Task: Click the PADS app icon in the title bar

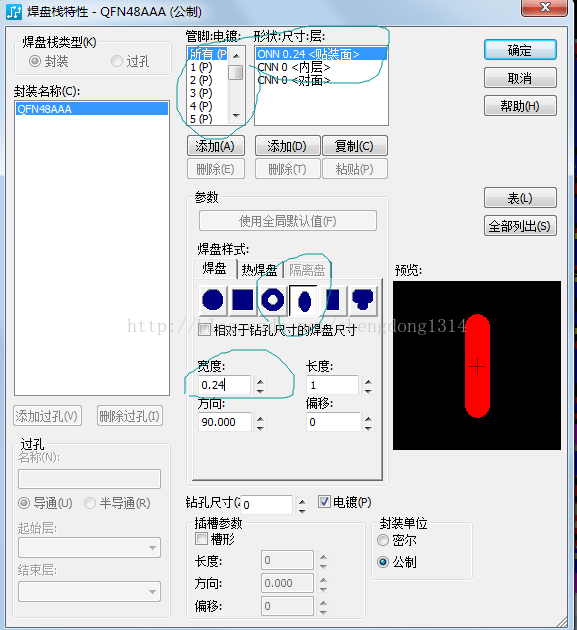Action: [14, 12]
